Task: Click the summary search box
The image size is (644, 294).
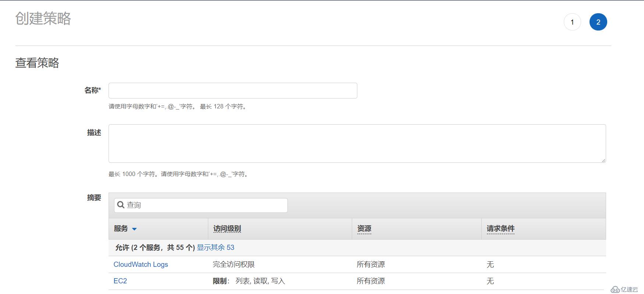Action: click(x=201, y=205)
